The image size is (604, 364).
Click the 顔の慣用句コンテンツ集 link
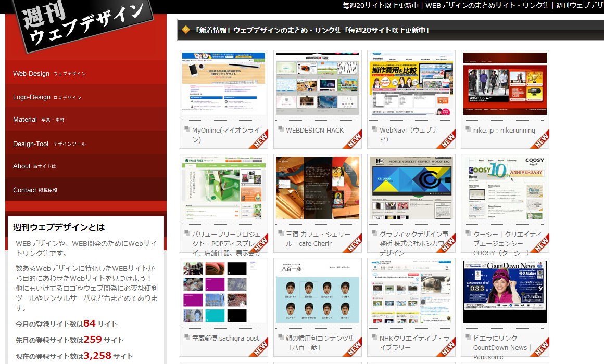(320, 343)
